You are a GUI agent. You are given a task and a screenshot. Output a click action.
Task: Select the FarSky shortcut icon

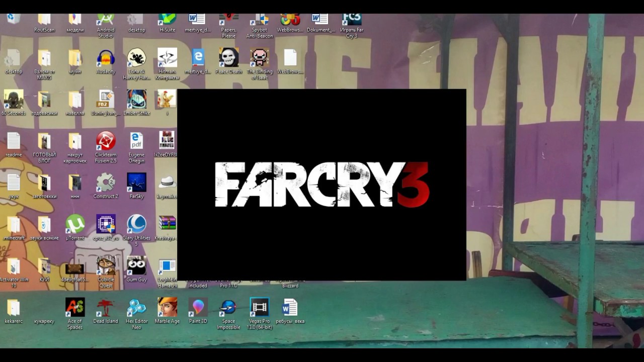(136, 186)
